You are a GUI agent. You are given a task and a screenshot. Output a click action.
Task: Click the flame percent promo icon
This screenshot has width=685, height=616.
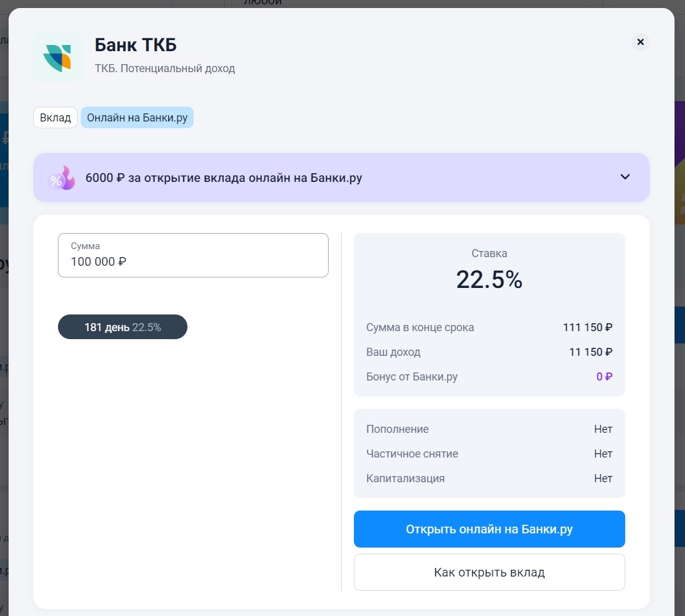62,178
